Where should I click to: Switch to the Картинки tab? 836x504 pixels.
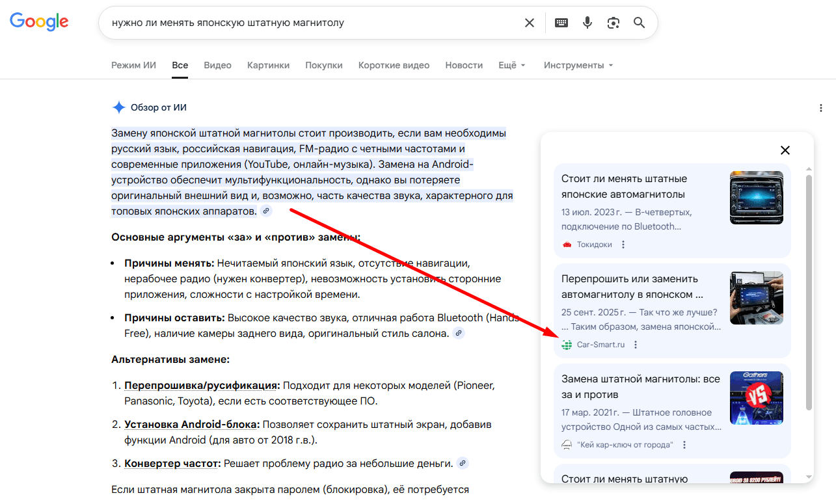tap(268, 65)
